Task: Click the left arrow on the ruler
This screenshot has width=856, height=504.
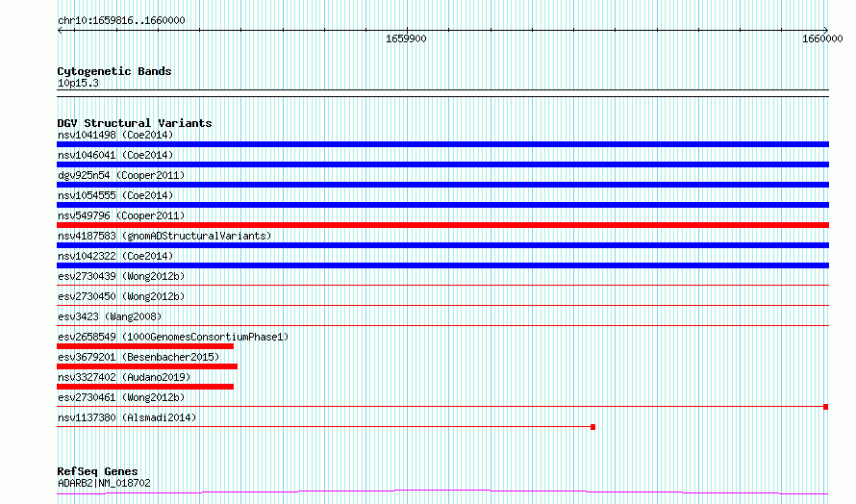Action: pos(60,31)
